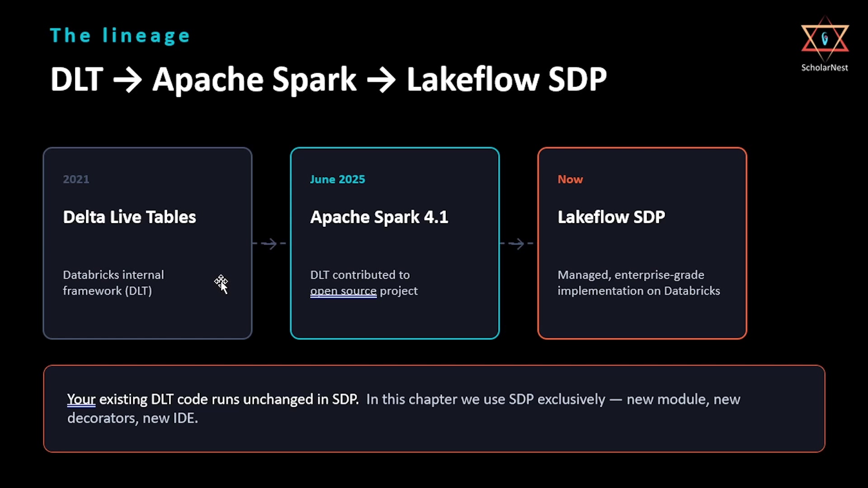Click 'In this chapter we use SDP exclusively' text
Viewport: 868px width, 488px height.
pos(486,399)
